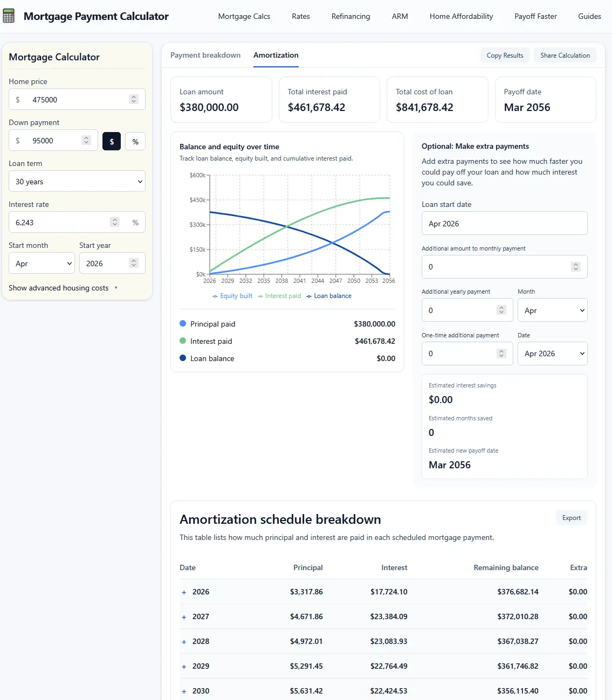The height and width of the screenshot is (700, 612).
Task: Click Home price stepper arrows
Action: click(x=134, y=99)
